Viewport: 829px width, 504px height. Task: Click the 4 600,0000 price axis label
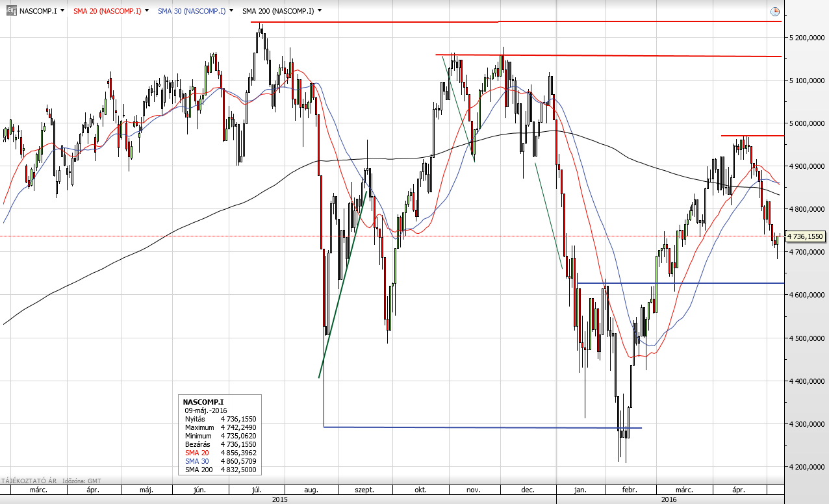[806, 296]
